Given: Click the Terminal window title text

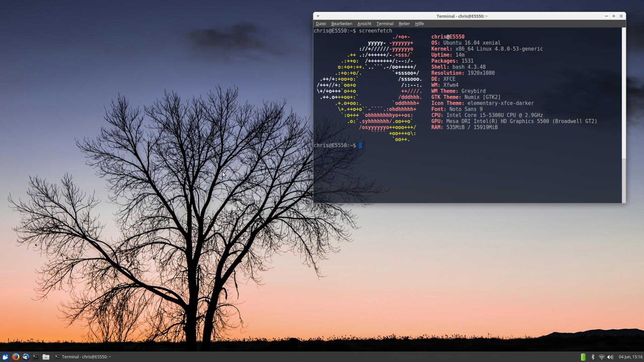Looking at the screenshot, I should (x=462, y=16).
